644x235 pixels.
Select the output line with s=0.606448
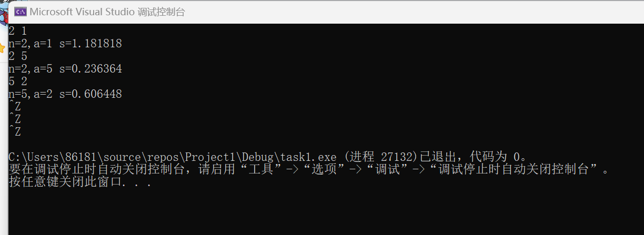65,94
